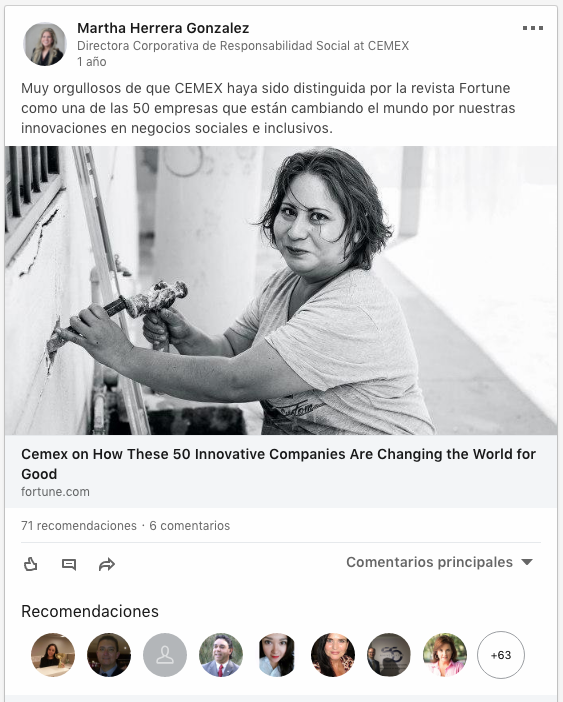This screenshot has height=702, width=563.
Task: Click the fortune.com source link
Action: (x=55, y=492)
